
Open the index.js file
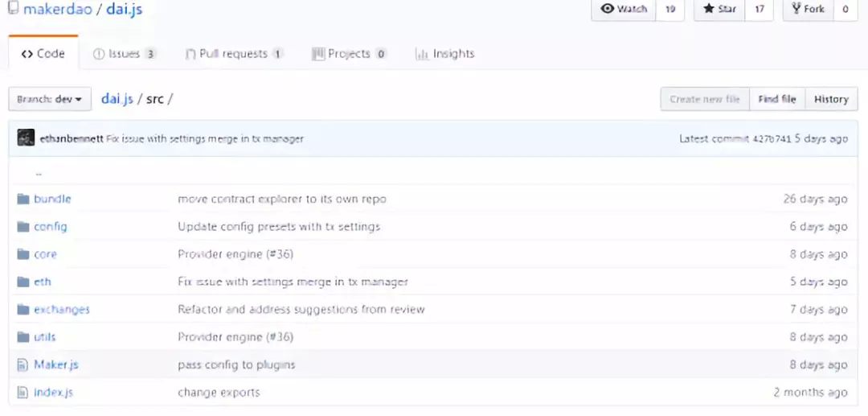[53, 393]
